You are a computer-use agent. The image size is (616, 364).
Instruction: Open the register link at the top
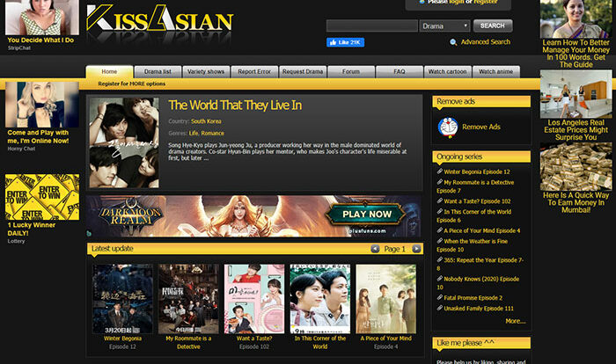[486, 3]
